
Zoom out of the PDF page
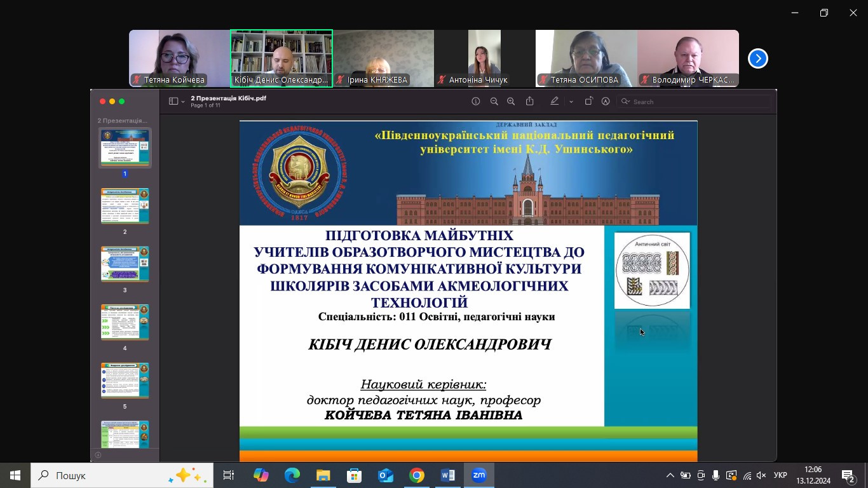point(494,102)
